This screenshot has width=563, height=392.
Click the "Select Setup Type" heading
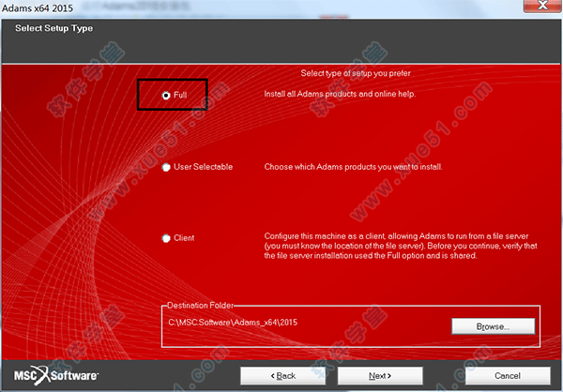[53, 28]
